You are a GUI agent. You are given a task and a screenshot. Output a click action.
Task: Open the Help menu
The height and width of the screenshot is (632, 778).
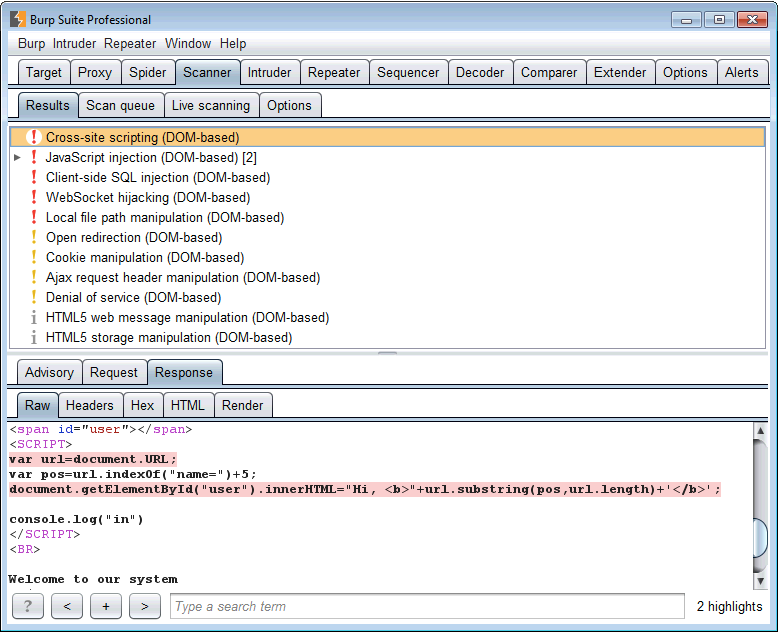[x=233, y=44]
